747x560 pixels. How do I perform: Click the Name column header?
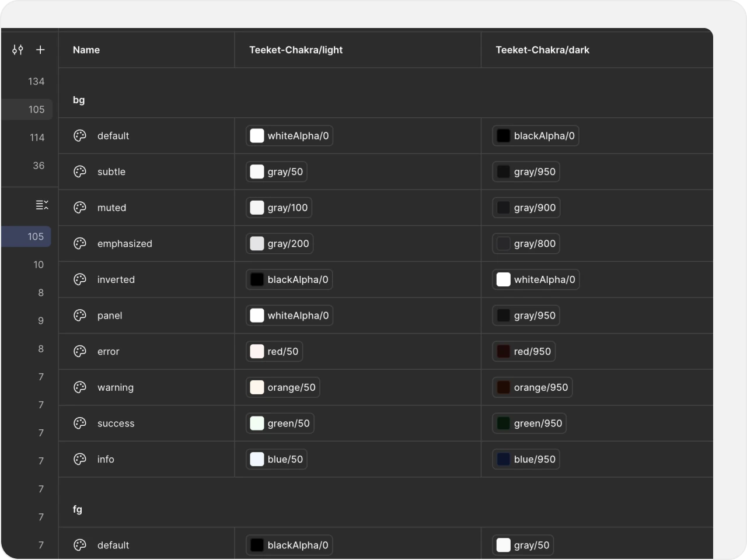[x=86, y=50]
